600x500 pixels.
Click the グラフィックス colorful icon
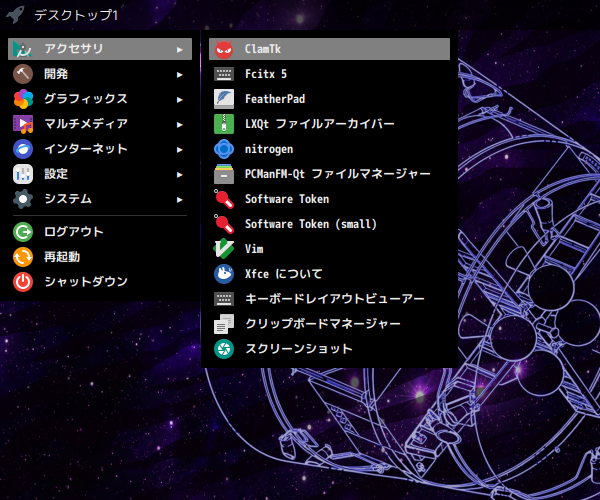(23, 99)
